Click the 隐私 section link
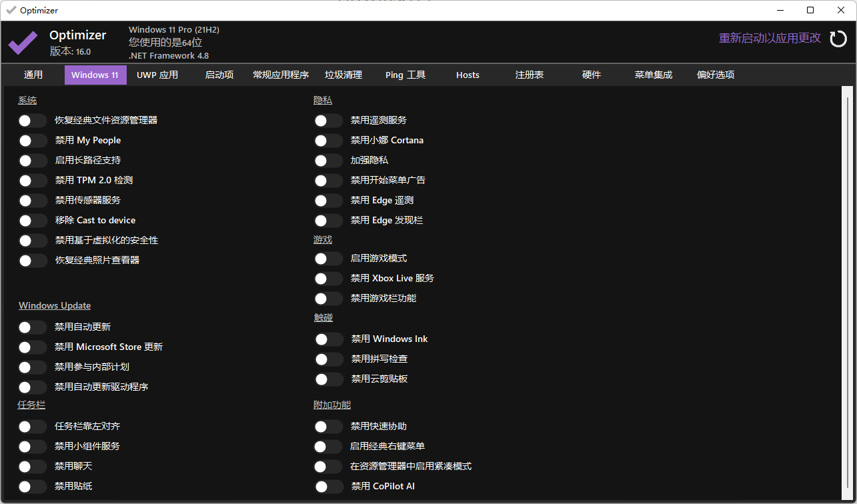Screen dimensions: 857x504 323,100
